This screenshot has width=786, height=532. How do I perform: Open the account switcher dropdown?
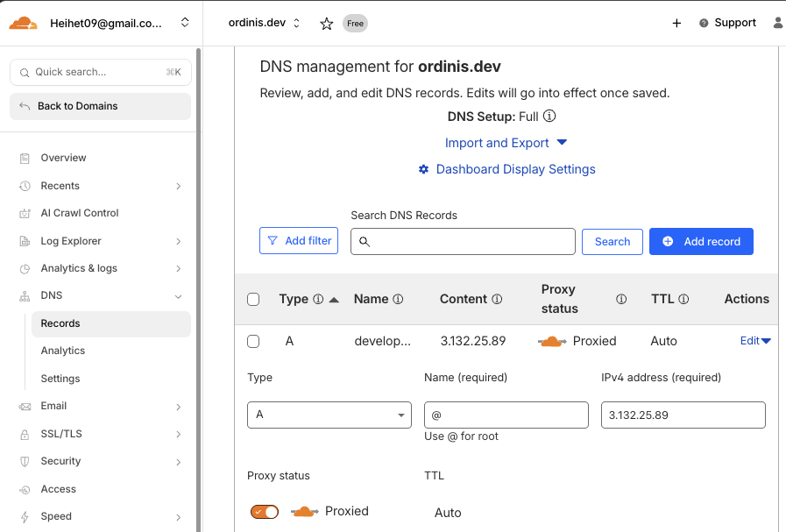coord(184,24)
